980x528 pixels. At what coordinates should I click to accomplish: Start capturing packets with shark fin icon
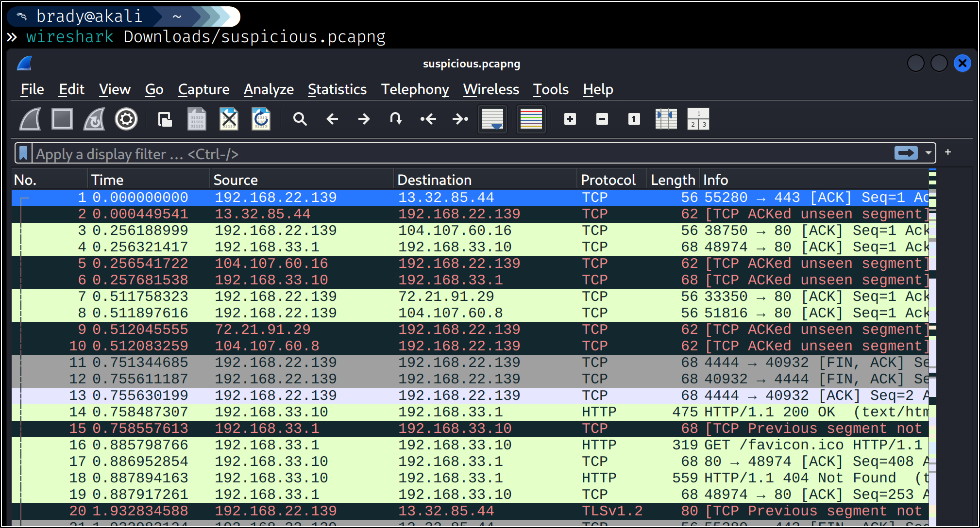(x=30, y=119)
